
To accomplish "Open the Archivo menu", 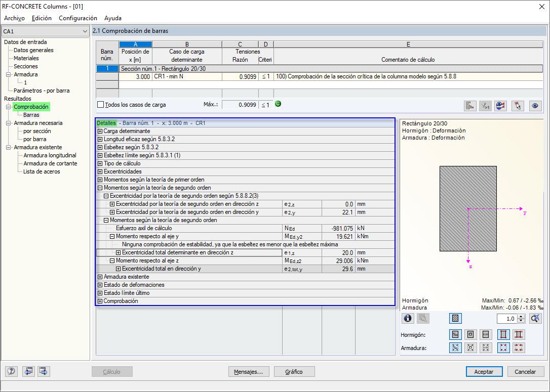I will tap(14, 18).
